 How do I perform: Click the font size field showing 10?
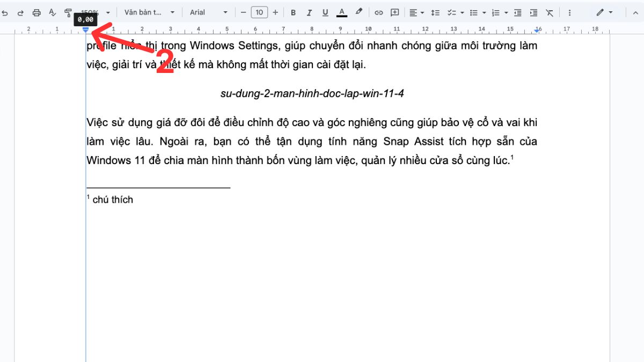click(x=259, y=12)
